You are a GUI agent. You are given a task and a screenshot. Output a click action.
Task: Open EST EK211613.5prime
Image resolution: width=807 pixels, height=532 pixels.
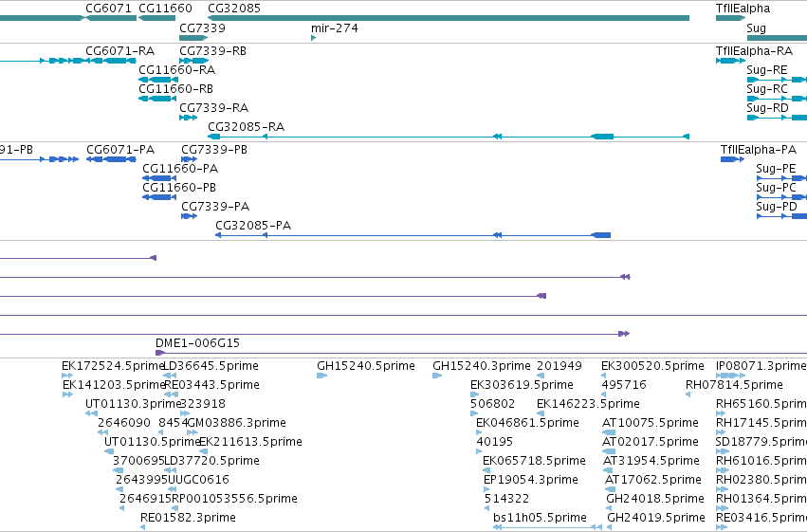(250, 442)
